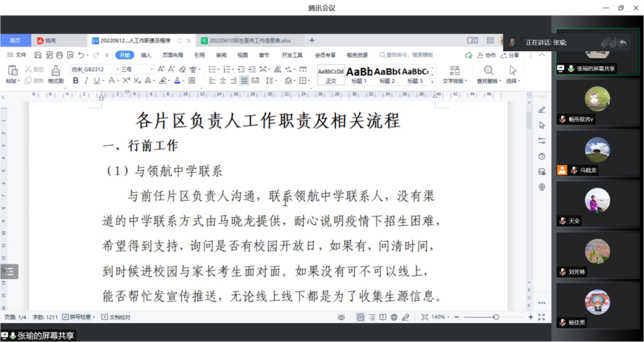
Task: Click the clear formatting eraser icon
Action: tap(182, 69)
